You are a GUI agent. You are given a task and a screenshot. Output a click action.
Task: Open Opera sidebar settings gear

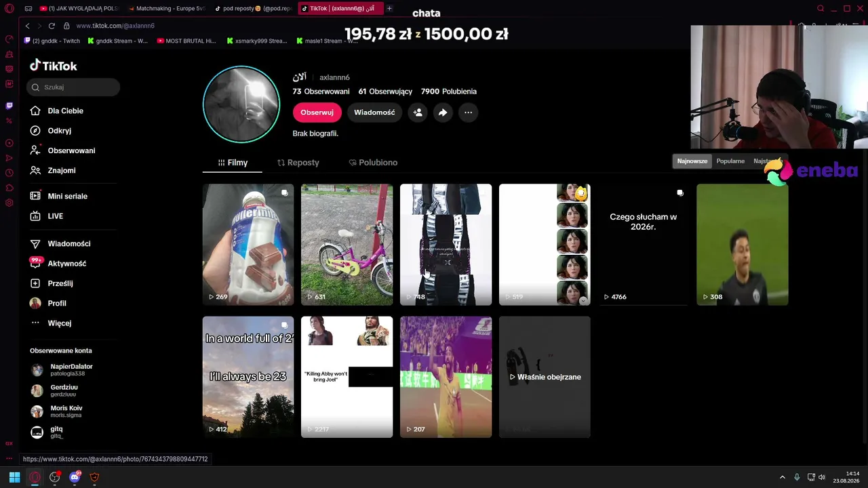[9, 203]
